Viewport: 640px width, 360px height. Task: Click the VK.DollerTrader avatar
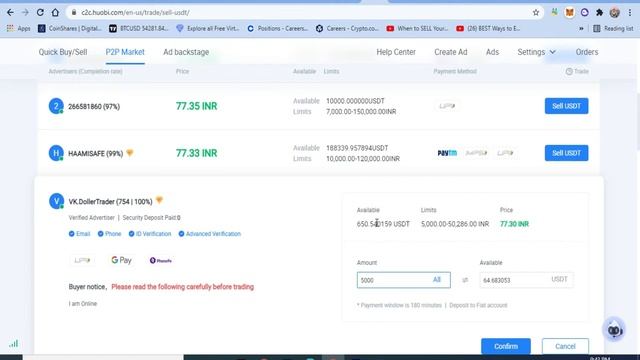[56, 201]
